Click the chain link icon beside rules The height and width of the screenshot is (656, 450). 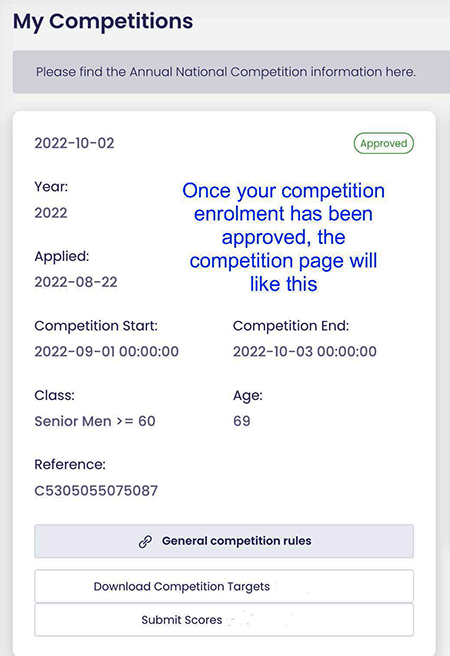click(x=145, y=541)
